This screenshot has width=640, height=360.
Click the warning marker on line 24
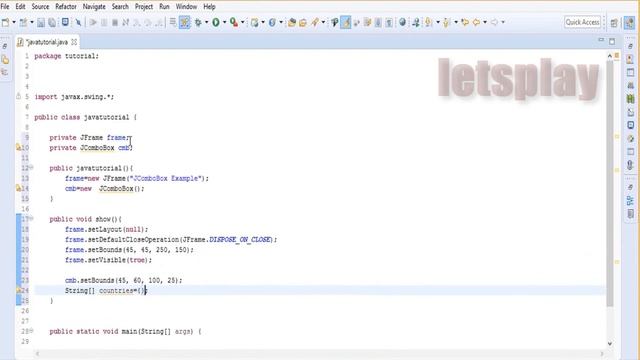click(18, 290)
